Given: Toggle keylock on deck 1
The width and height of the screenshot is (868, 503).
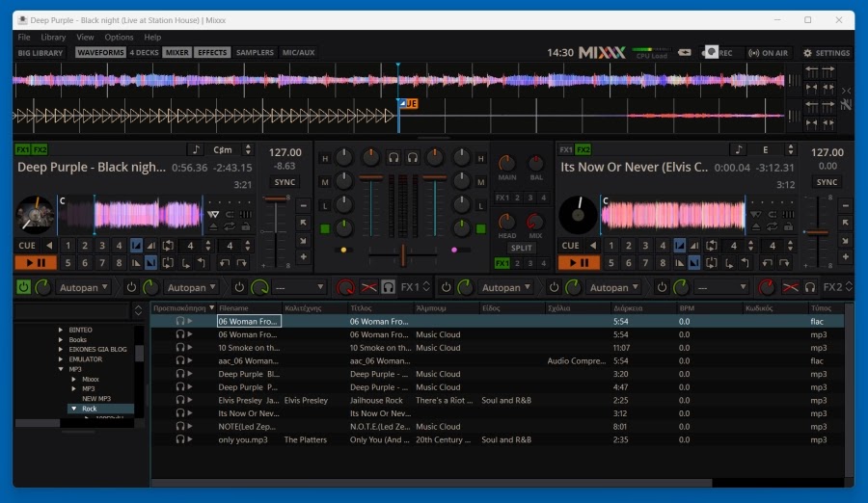Looking at the screenshot, I should (245, 226).
